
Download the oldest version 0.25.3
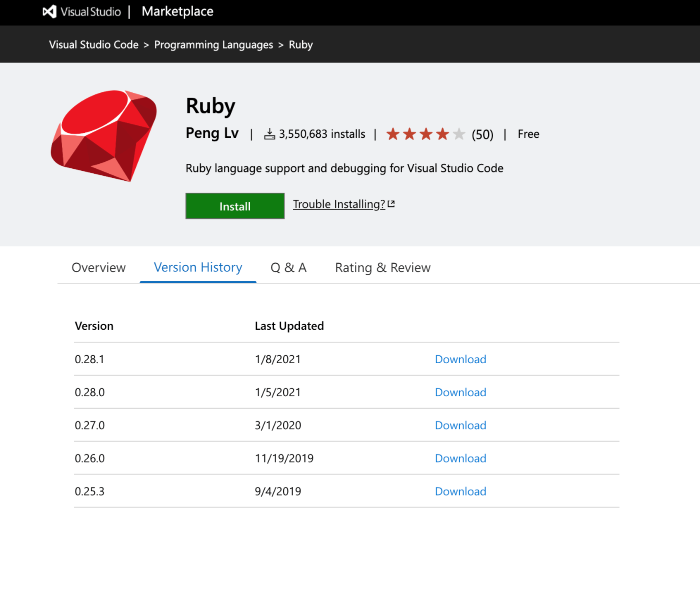point(460,491)
